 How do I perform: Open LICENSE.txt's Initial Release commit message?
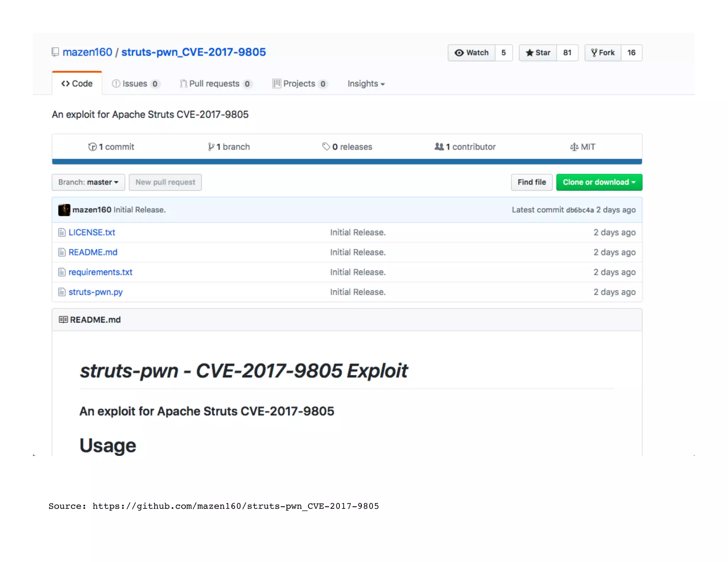pyautogui.click(x=358, y=232)
